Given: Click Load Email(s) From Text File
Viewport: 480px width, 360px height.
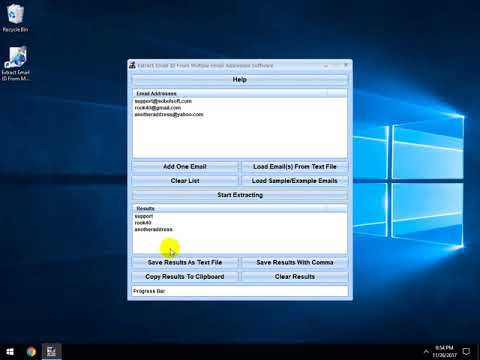Looking at the screenshot, I should coord(295,167).
